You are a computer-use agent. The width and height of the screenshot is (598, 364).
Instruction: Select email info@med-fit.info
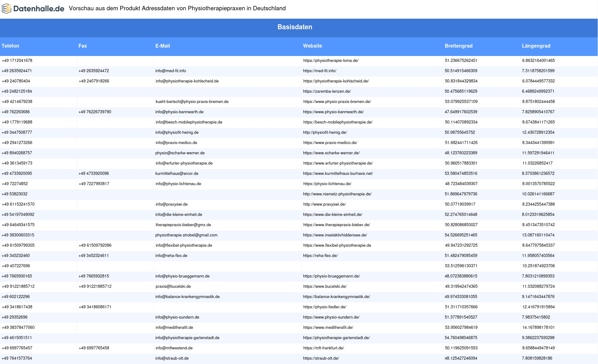point(171,71)
